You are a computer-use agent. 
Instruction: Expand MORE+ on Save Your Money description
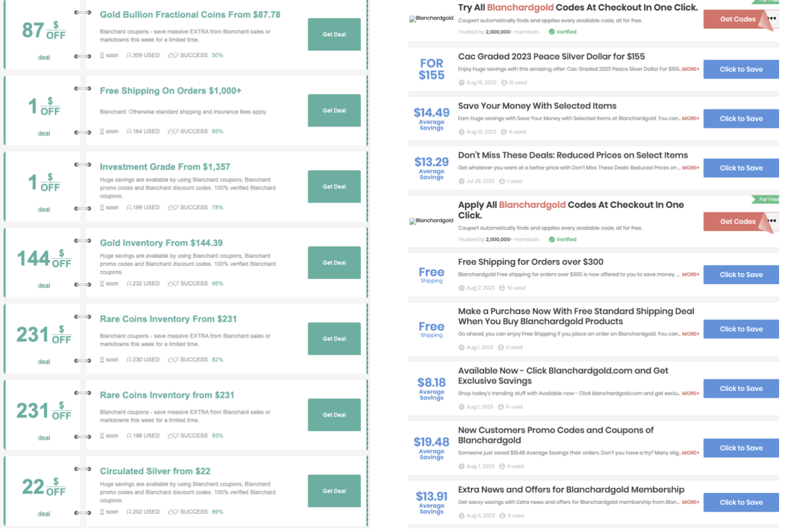691,118
